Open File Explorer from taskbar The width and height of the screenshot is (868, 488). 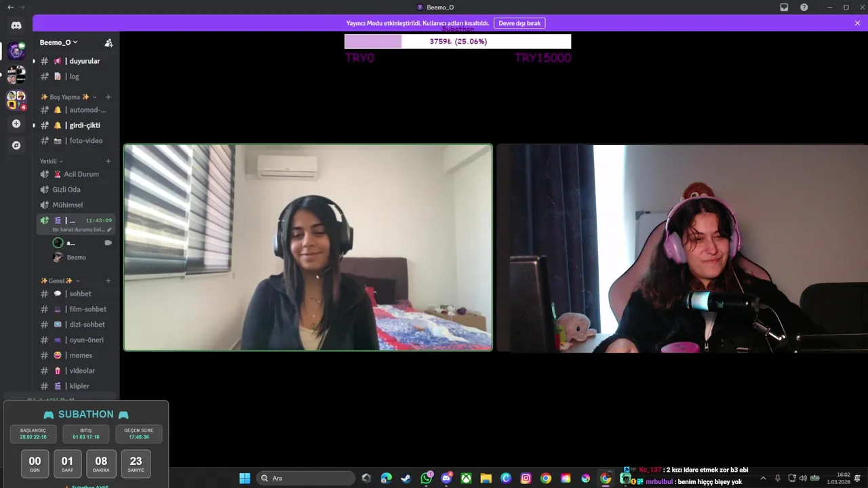click(486, 479)
